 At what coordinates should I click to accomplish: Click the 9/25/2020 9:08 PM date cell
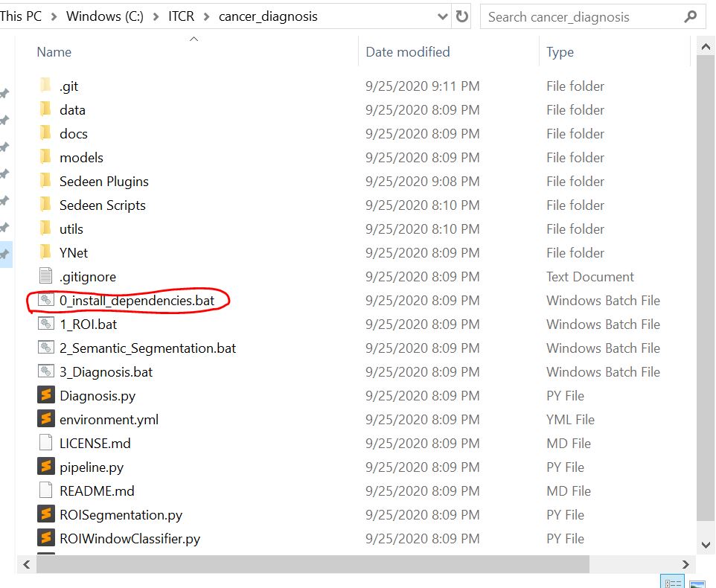click(x=423, y=182)
